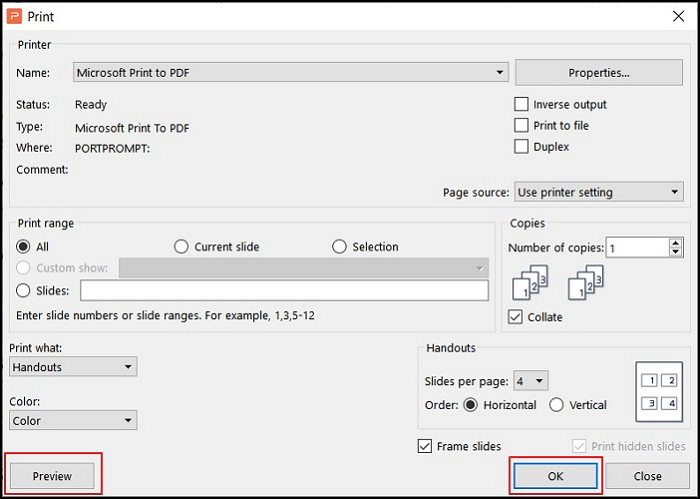Open the Slides per page dropdown
Viewport: 700px width, 499px height.
click(x=530, y=381)
